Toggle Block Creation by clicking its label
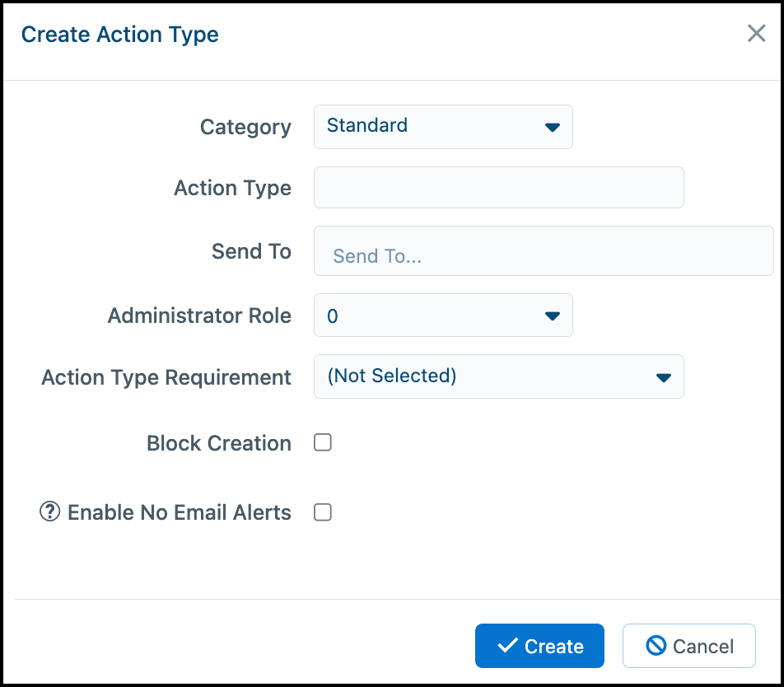This screenshot has width=784, height=687. click(218, 443)
